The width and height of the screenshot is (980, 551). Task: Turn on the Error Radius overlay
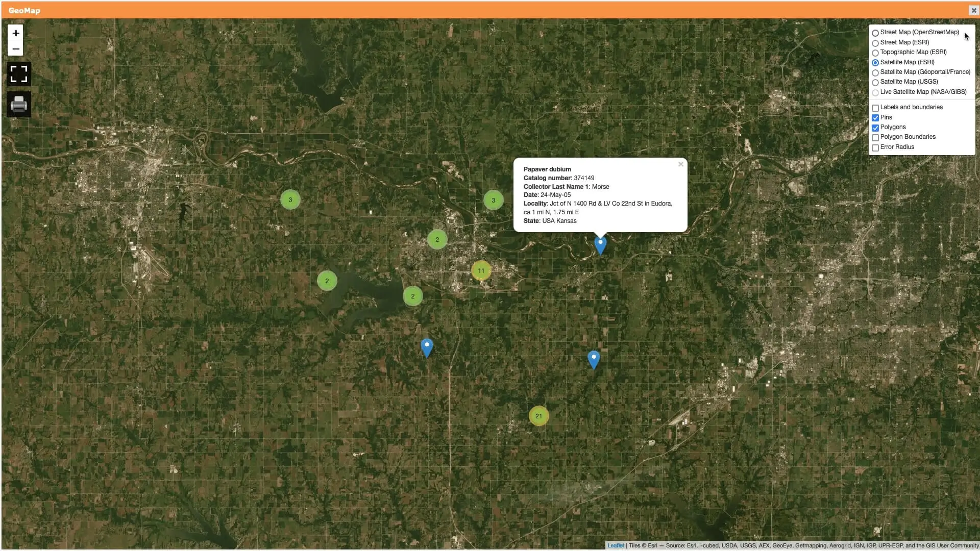(875, 147)
